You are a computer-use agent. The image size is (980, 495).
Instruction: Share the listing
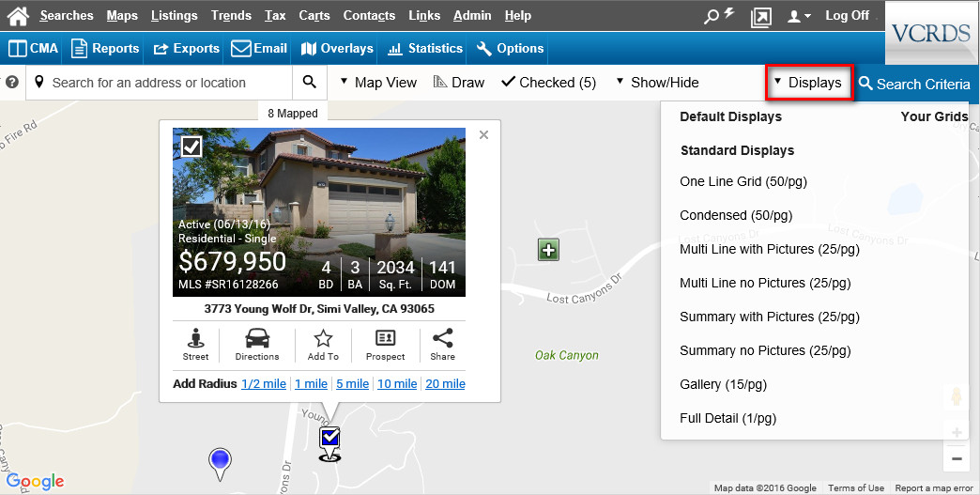point(442,345)
